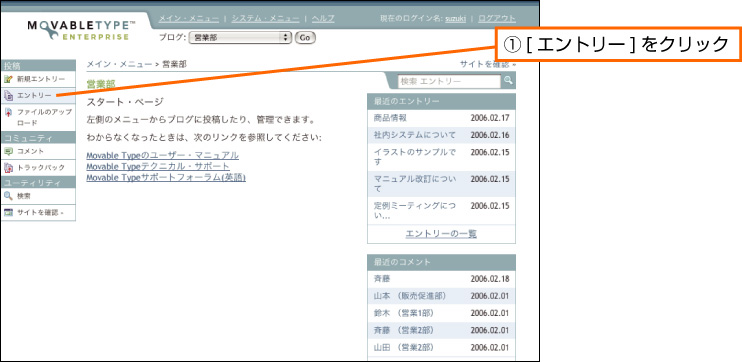742x362 pixels.
Task: Click the Movable Type Enterprise logo
Action: click(x=81, y=30)
